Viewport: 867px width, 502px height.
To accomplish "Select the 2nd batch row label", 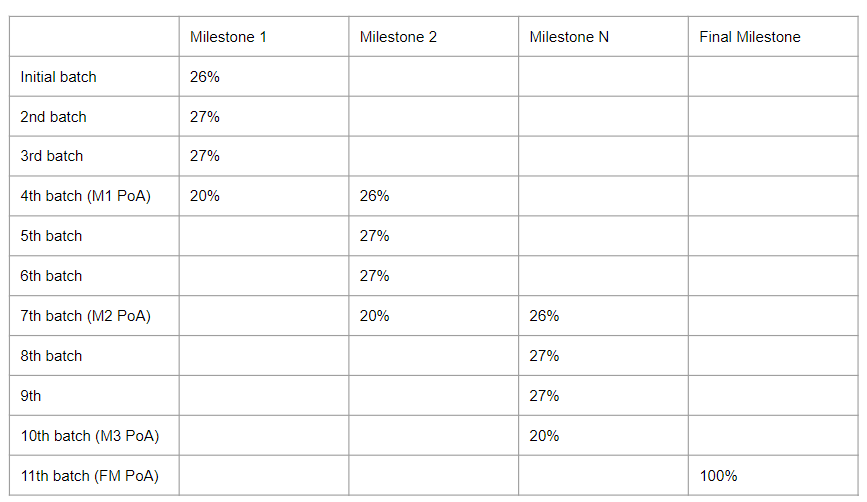I will point(53,117).
